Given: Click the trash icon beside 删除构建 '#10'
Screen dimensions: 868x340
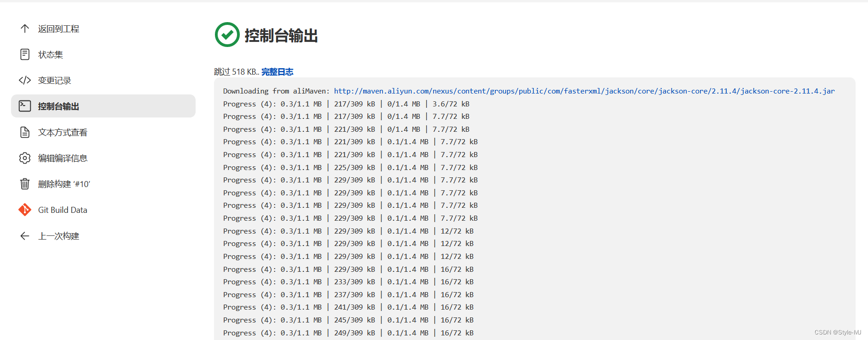Looking at the screenshot, I should pos(25,184).
